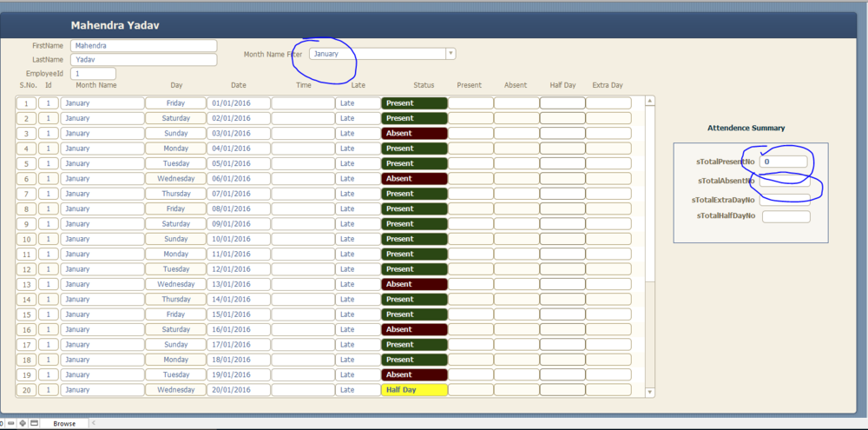868x430 pixels.
Task: Click the sTotalPresentNo summary field
Action: (783, 162)
